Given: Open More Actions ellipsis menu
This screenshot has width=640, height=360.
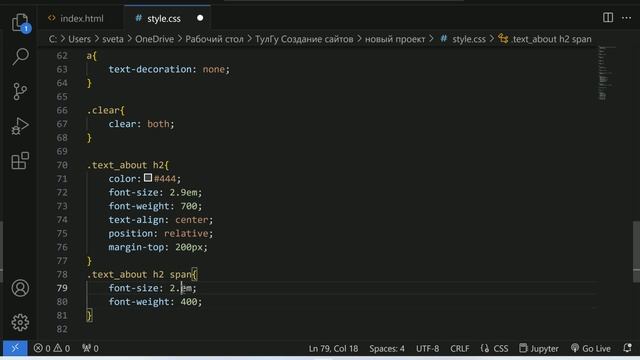Looking at the screenshot, I should (x=627, y=18).
